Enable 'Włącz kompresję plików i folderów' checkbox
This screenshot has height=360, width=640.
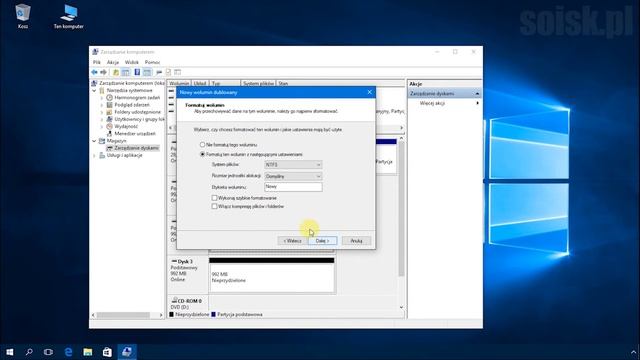[x=214, y=206]
